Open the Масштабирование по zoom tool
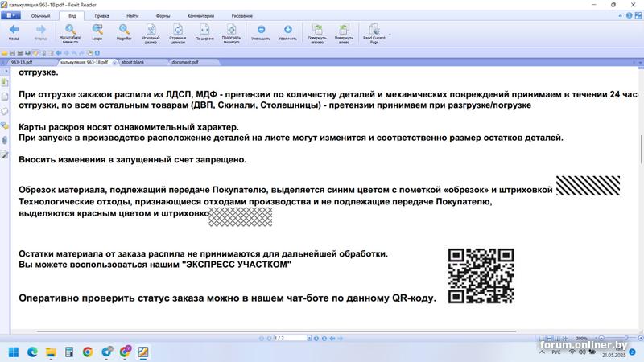 [70, 33]
